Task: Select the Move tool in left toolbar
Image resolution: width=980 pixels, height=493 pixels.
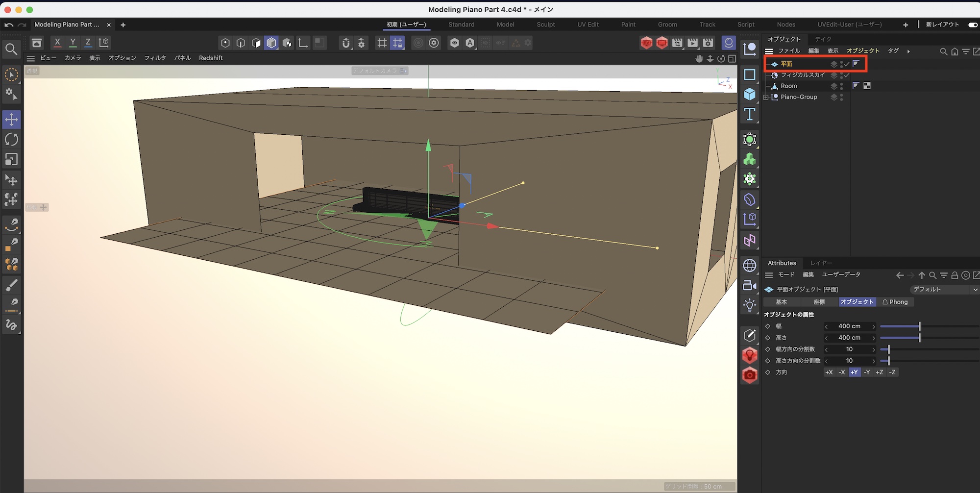Action: 11,120
